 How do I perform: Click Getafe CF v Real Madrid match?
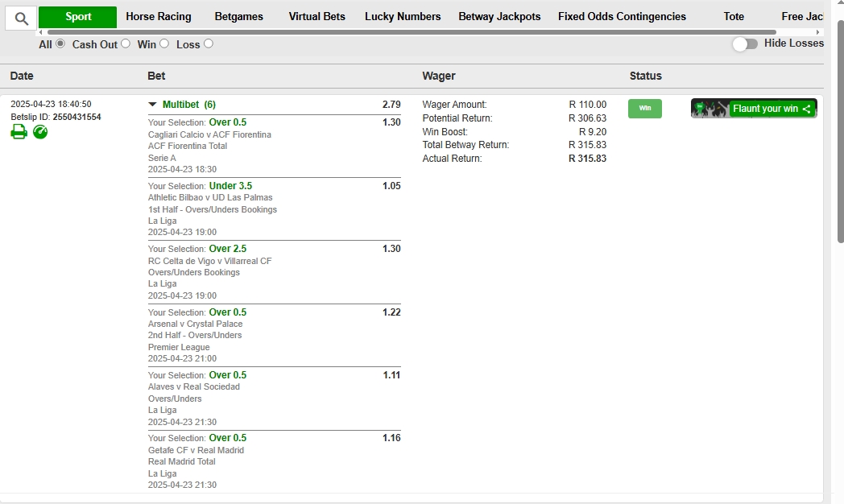196,450
